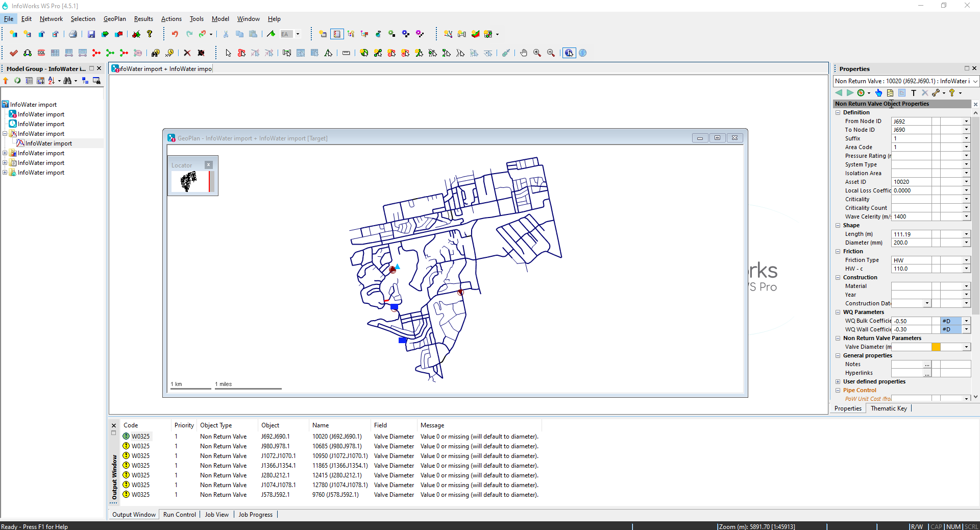Select the Pan (hand) tool
The height and width of the screenshot is (530, 980).
click(524, 53)
